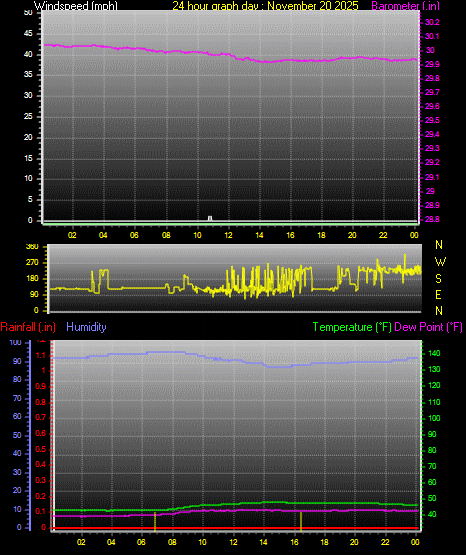Click the wind direction scale value 90
Image resolution: width=466 pixels, height=555 pixels.
(34, 294)
